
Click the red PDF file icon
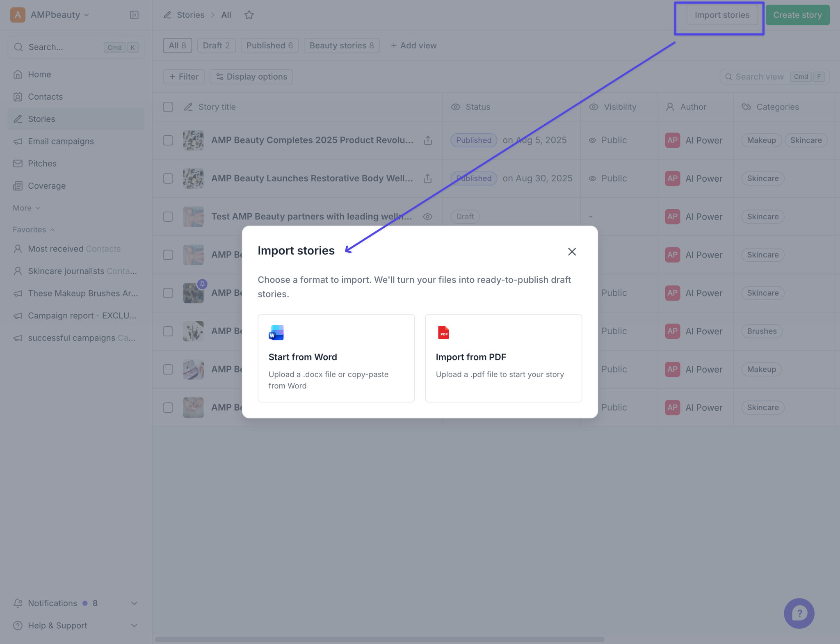tap(443, 333)
